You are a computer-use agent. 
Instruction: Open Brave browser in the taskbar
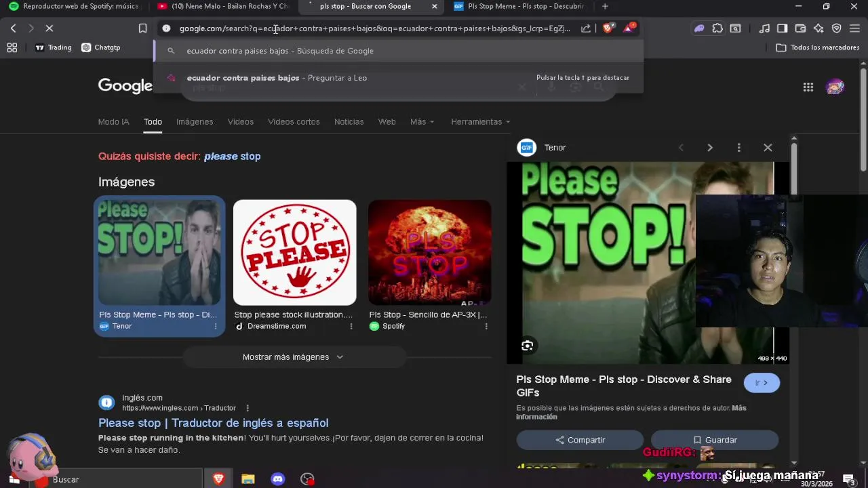tap(218, 479)
